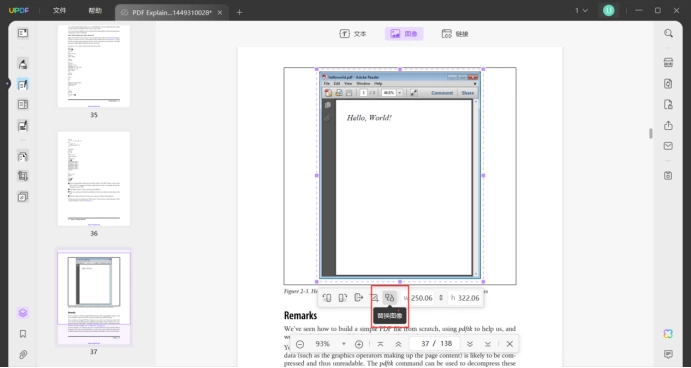Open the UPDF AI assistant icon
This screenshot has width=691, height=368.
tap(668, 334)
